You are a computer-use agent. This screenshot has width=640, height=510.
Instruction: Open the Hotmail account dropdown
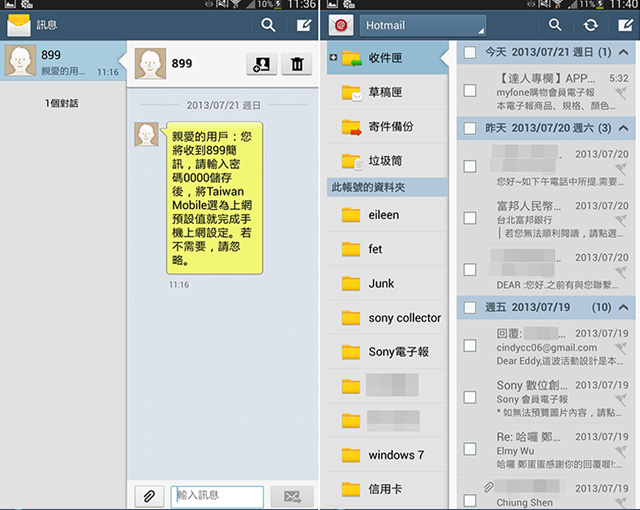click(x=422, y=26)
